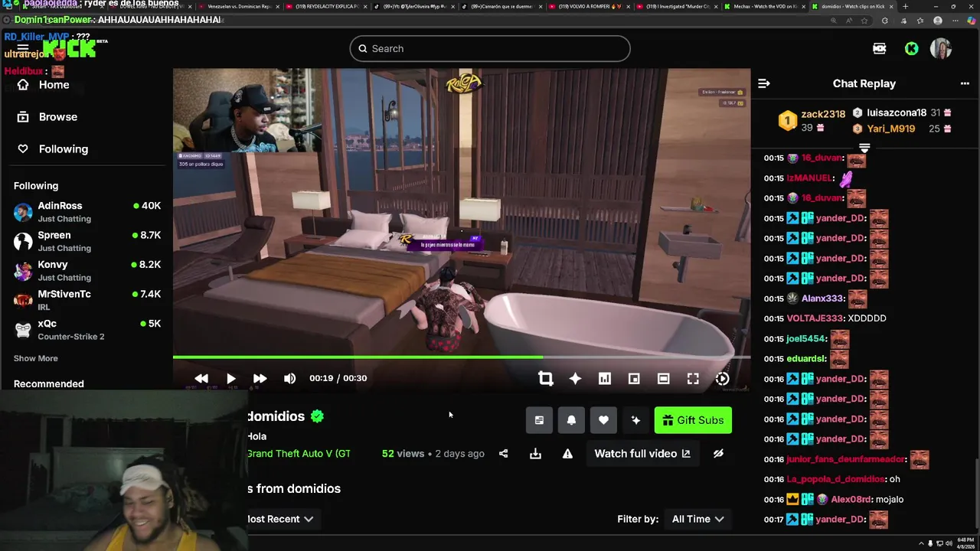980x551 pixels.
Task: Open the All Time filter dropdown
Action: pyautogui.click(x=697, y=519)
